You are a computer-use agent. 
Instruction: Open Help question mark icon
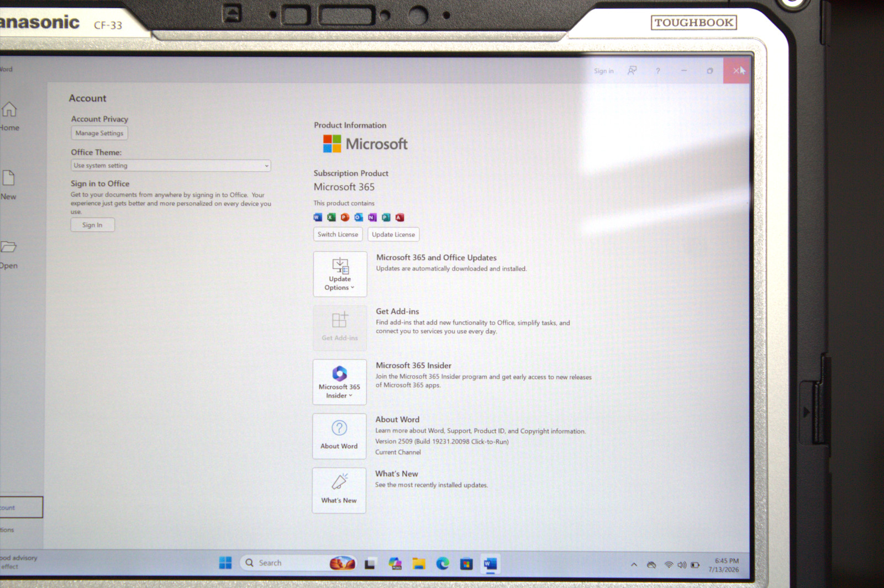pos(657,71)
